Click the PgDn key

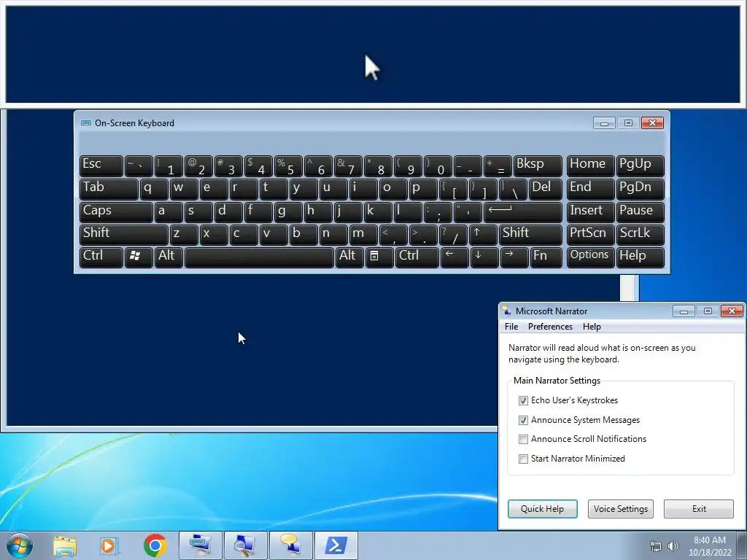tap(640, 190)
